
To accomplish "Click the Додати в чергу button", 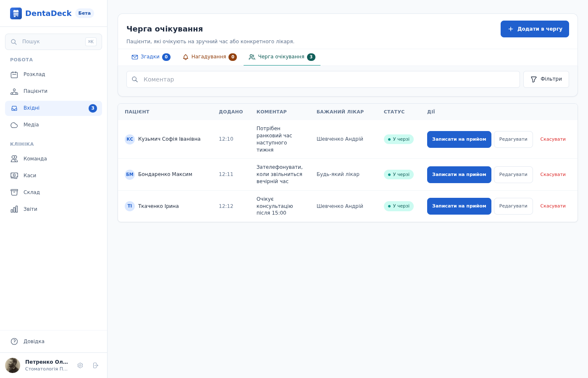I will tap(535, 29).
